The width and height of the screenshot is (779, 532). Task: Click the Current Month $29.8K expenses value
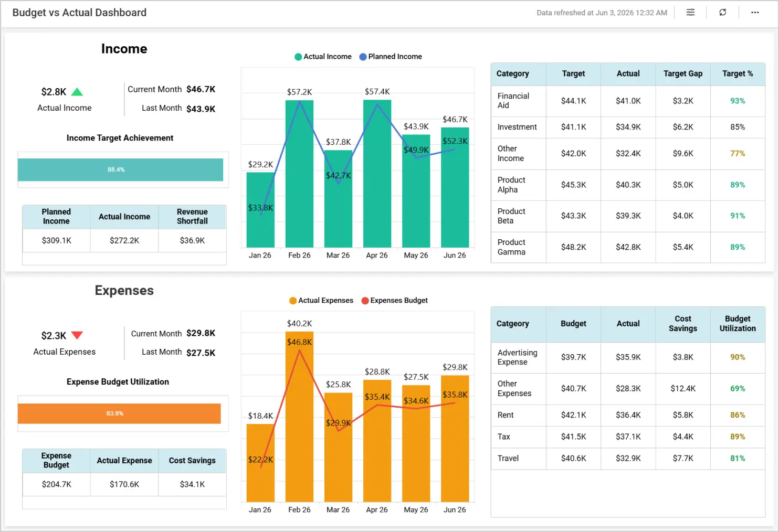201,333
